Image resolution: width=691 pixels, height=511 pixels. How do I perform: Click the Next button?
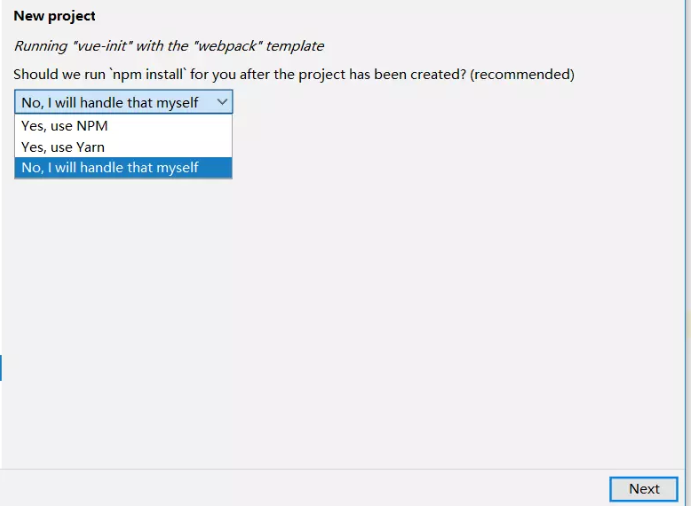pos(643,489)
